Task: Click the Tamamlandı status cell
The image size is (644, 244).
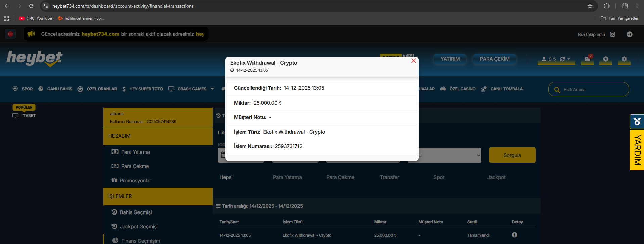Action: pos(478,235)
